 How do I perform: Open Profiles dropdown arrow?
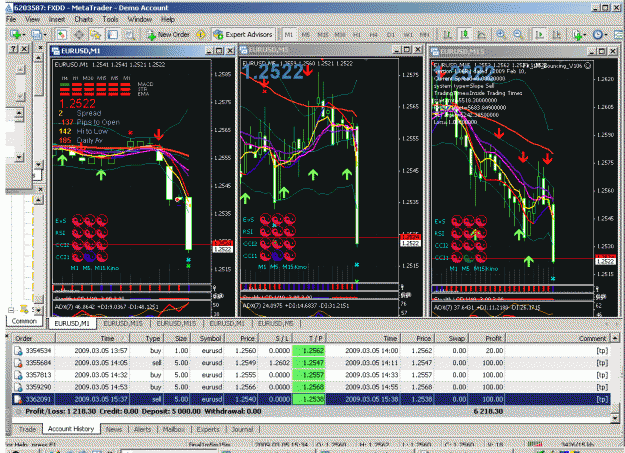pos(45,35)
